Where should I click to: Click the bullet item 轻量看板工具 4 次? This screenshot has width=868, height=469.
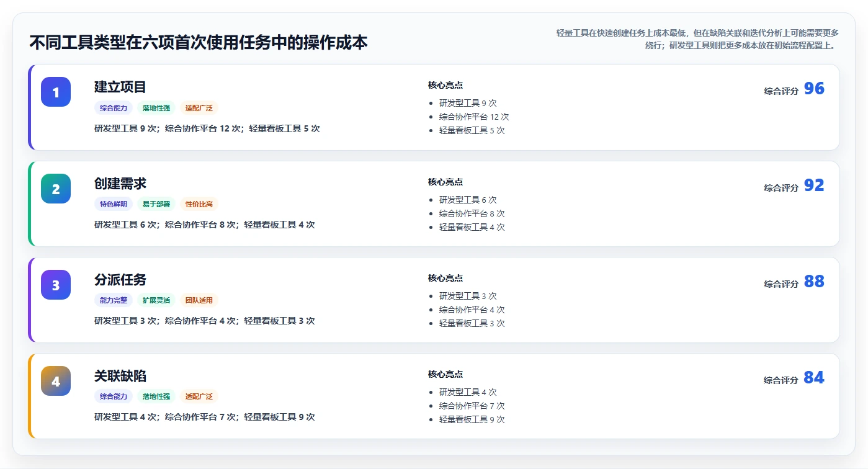[472, 227]
